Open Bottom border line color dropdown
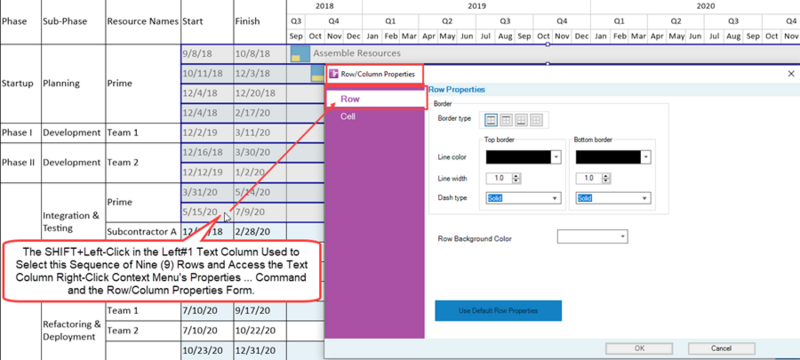This screenshot has width=800, height=360. [646, 157]
